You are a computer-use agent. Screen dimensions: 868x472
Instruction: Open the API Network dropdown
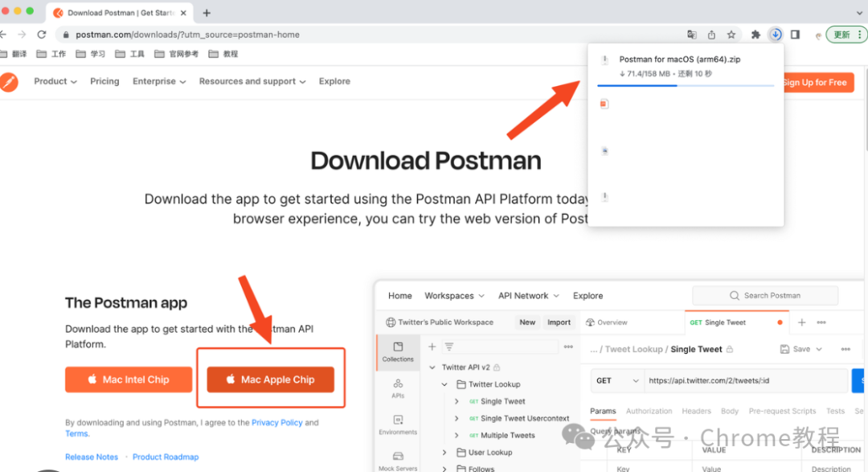pos(528,296)
